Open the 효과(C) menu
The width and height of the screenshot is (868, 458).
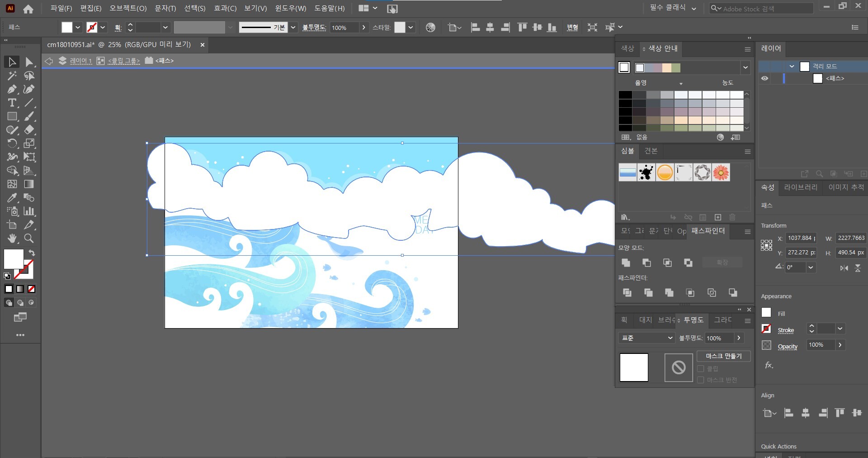[225, 8]
